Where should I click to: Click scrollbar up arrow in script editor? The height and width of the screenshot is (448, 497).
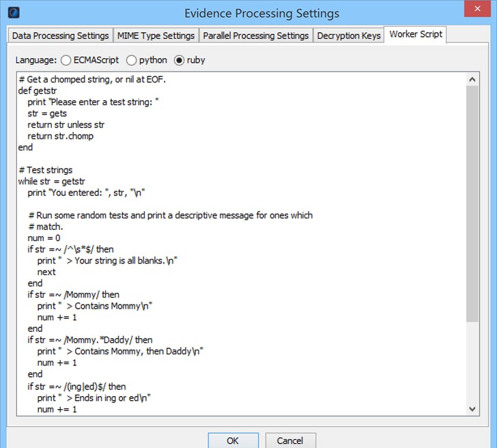tap(472, 79)
